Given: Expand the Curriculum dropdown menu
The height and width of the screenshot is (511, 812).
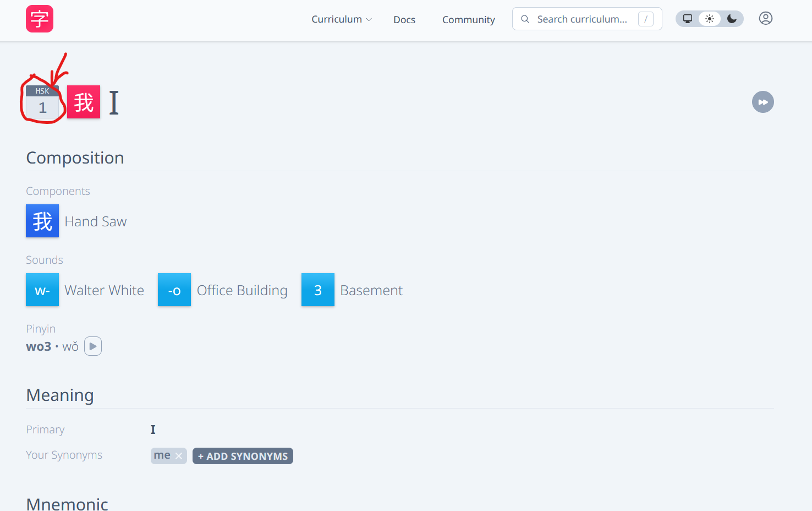Looking at the screenshot, I should (342, 19).
